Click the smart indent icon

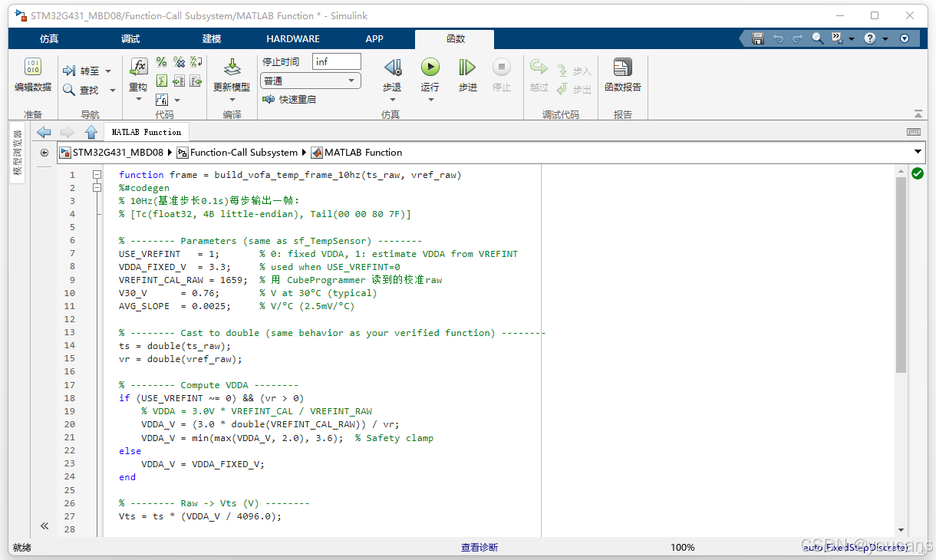click(161, 81)
